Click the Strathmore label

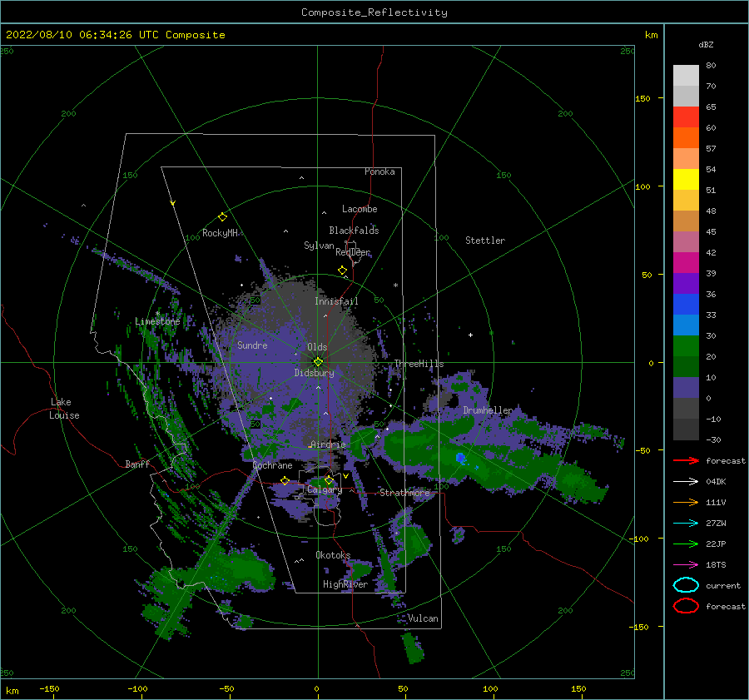(x=404, y=493)
